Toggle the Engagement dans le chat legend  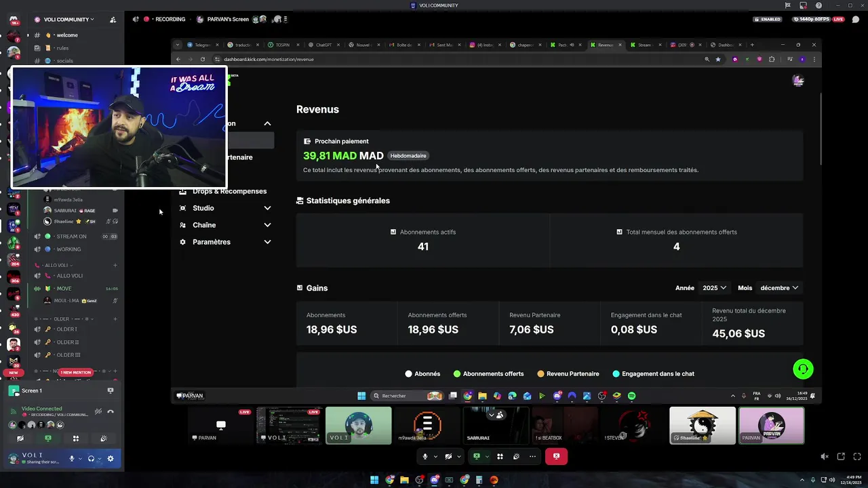(653, 373)
